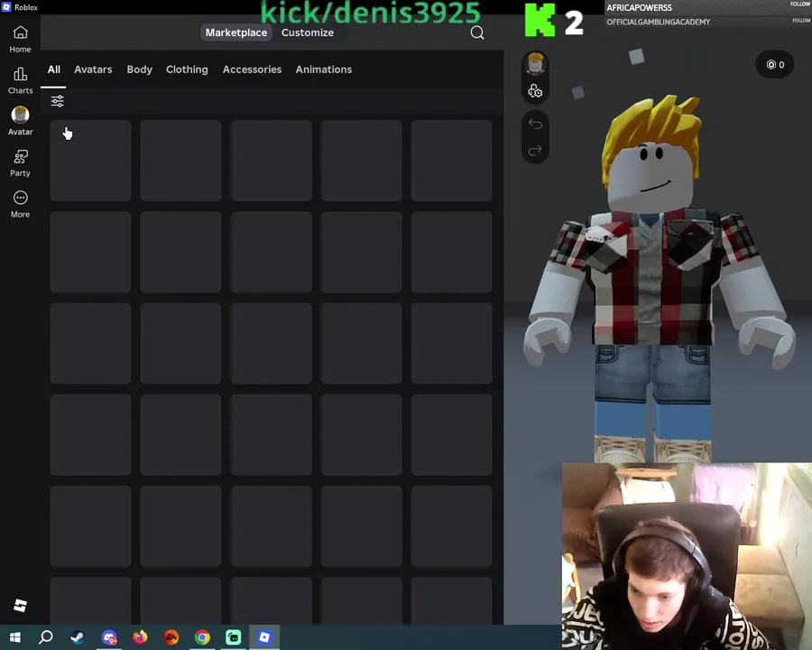Click the avatar headshot thumbnail button
The width and height of the screenshot is (812, 650).
pos(535,64)
